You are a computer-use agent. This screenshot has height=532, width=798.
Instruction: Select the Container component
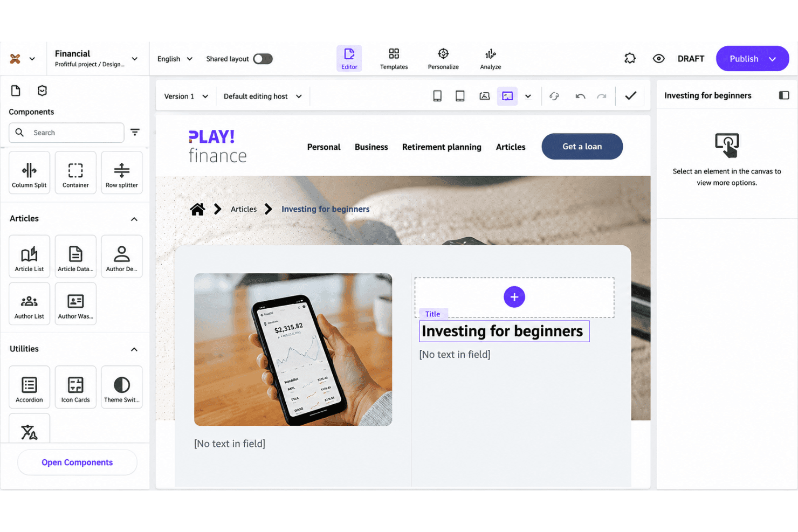coord(75,172)
